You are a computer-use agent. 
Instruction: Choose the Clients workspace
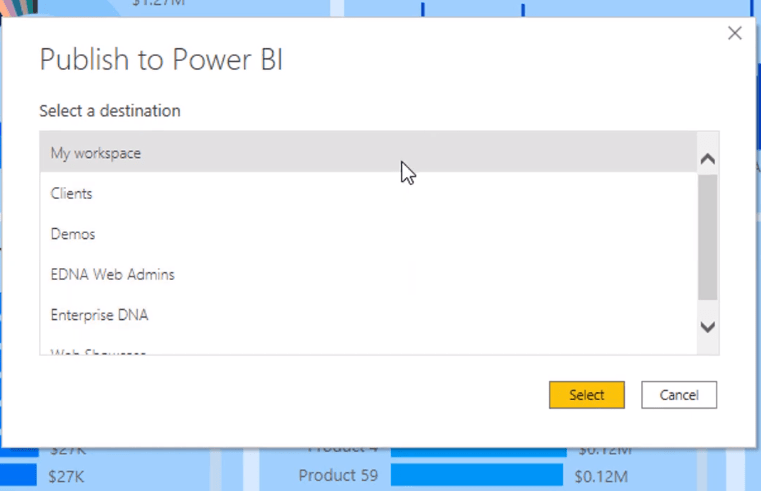(x=368, y=193)
